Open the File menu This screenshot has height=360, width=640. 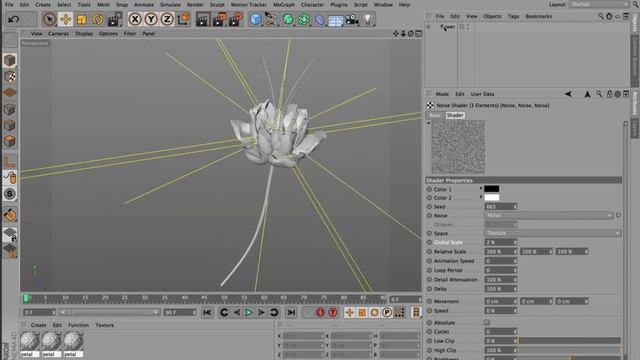click(x=9, y=4)
